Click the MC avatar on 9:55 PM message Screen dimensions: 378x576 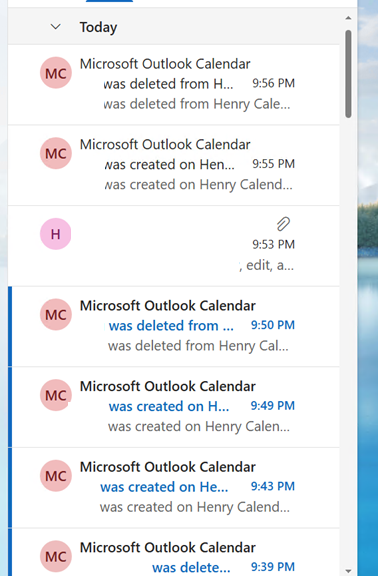55,153
